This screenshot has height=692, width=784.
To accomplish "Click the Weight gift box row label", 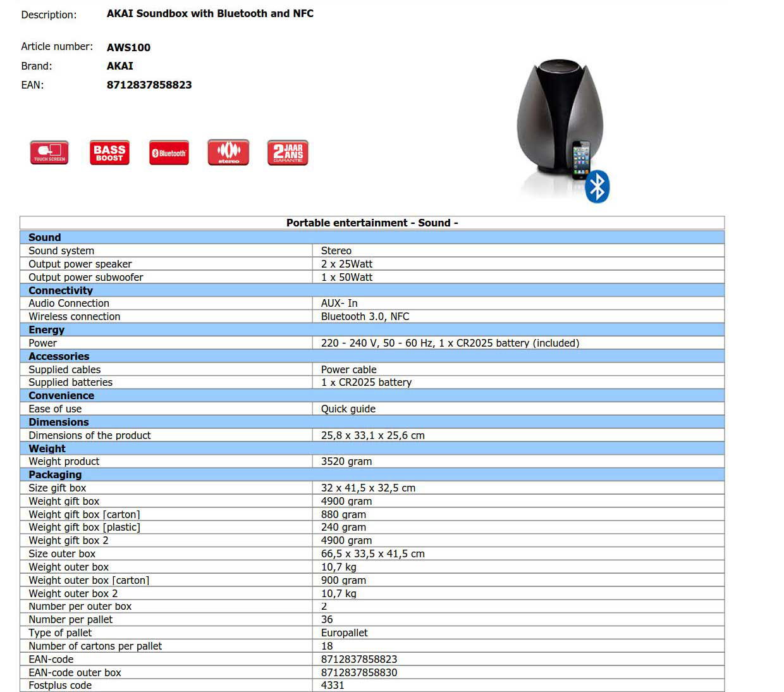I will (x=64, y=501).
